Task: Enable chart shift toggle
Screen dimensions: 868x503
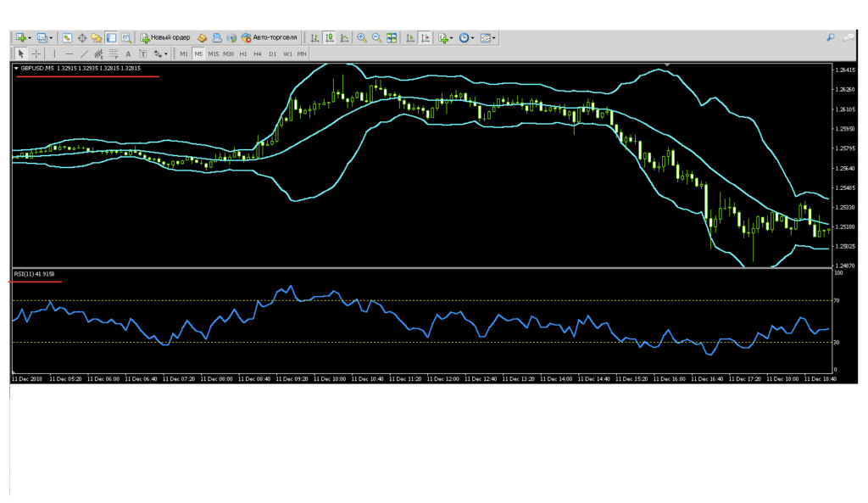Action: tap(425, 37)
